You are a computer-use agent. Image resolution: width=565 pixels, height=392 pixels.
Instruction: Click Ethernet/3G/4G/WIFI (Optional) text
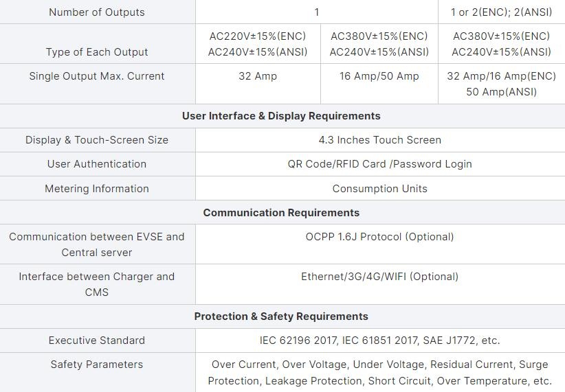(380, 277)
